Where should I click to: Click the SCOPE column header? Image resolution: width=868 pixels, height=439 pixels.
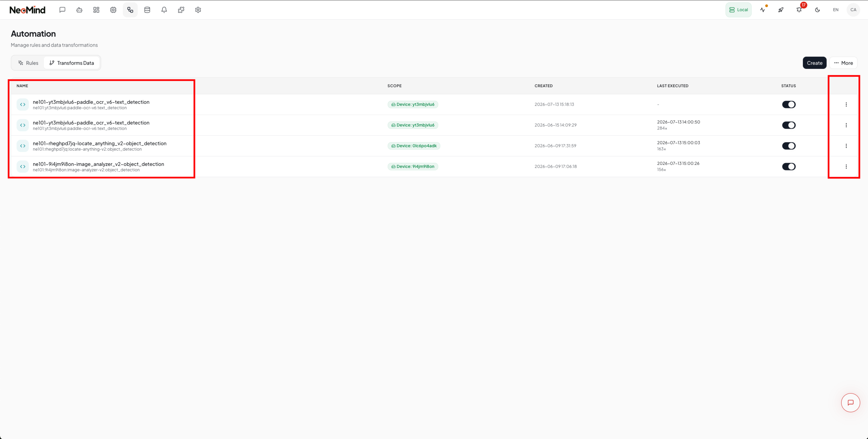click(x=394, y=86)
